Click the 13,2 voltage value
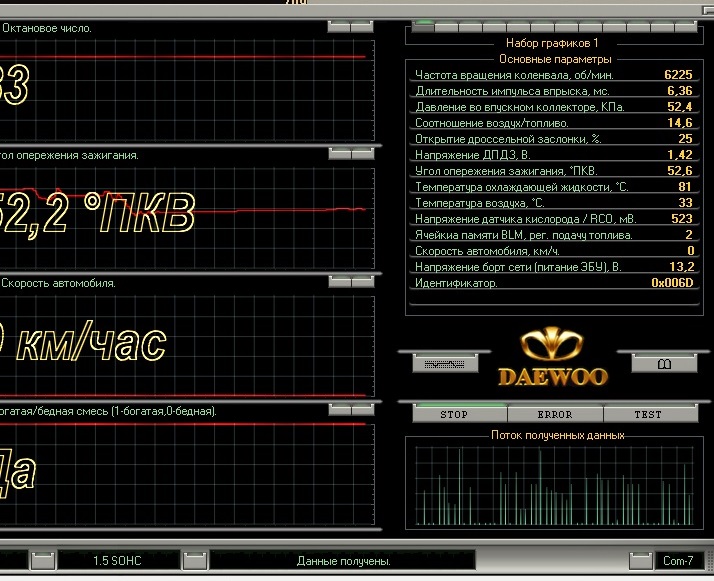 click(x=682, y=267)
